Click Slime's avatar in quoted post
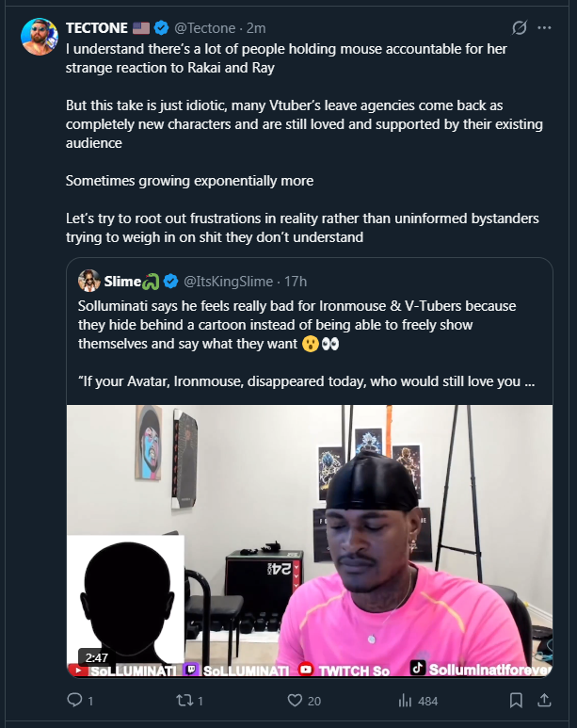Viewport: 577px width, 728px height. point(90,281)
